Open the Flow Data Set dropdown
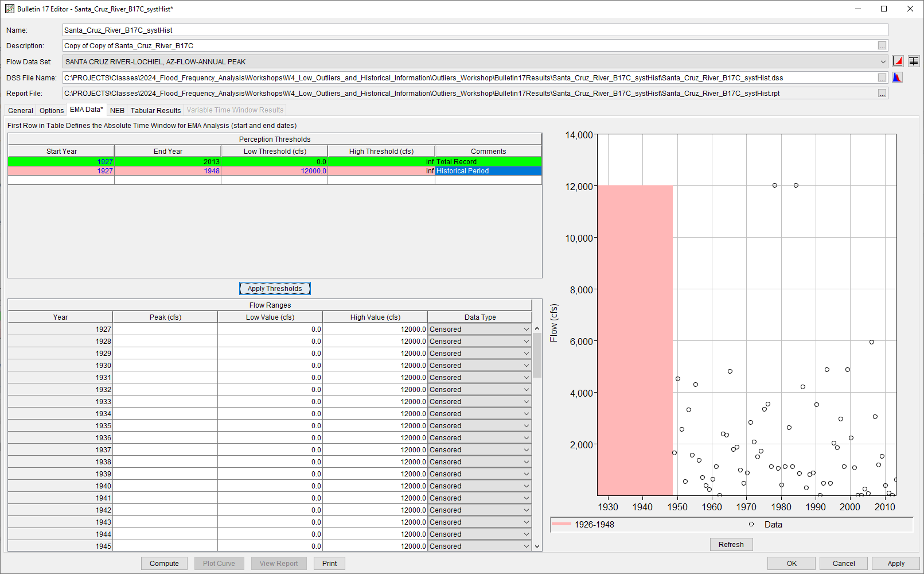 tap(883, 62)
